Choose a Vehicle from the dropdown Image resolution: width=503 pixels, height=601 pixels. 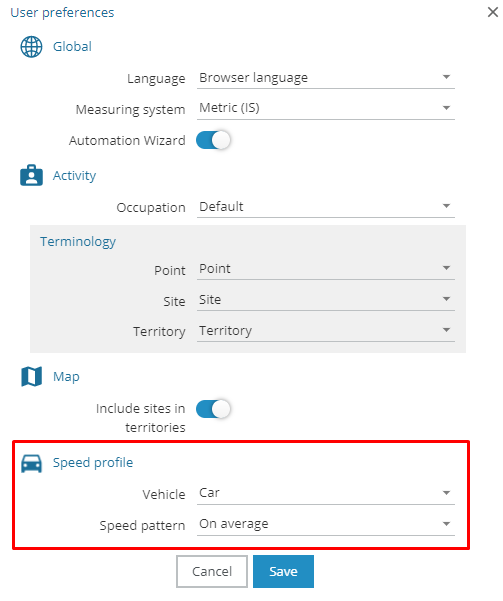(326, 494)
